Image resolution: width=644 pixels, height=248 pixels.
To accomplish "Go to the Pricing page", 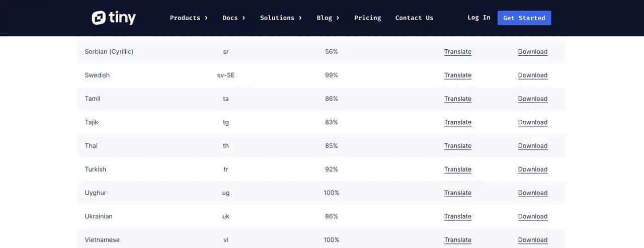I will [367, 18].
